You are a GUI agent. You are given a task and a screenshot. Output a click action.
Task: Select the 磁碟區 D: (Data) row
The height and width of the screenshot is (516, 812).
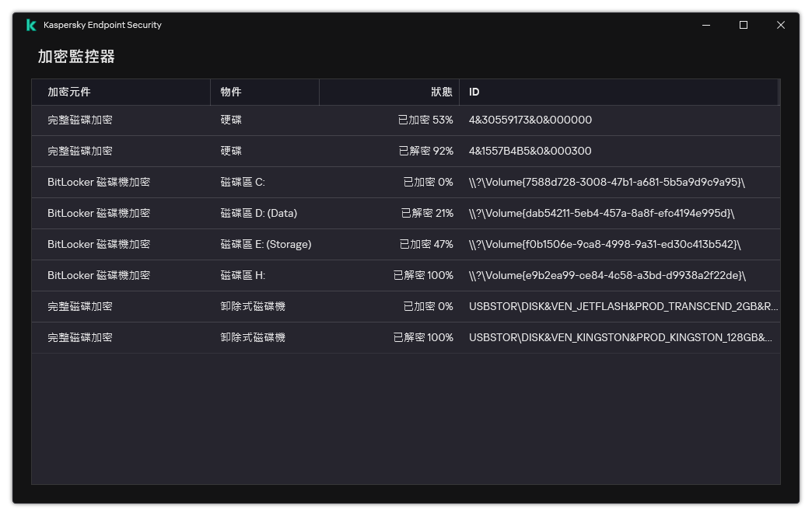coord(311,213)
